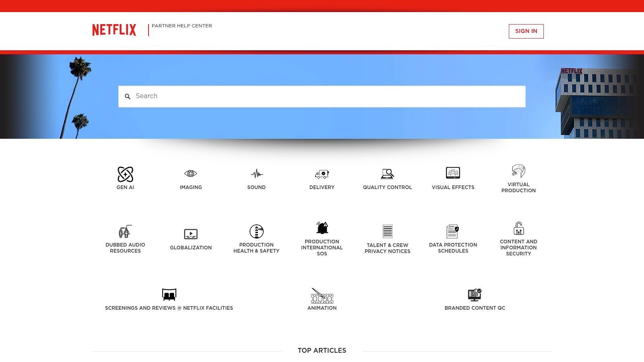
Task: Open TALENT & CREW PRIVACY NOTICES label
Action: (387, 248)
